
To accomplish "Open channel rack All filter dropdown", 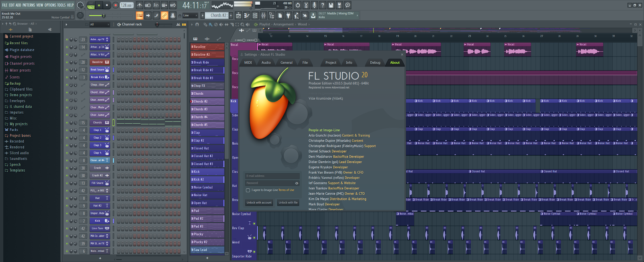I will click(100, 25).
